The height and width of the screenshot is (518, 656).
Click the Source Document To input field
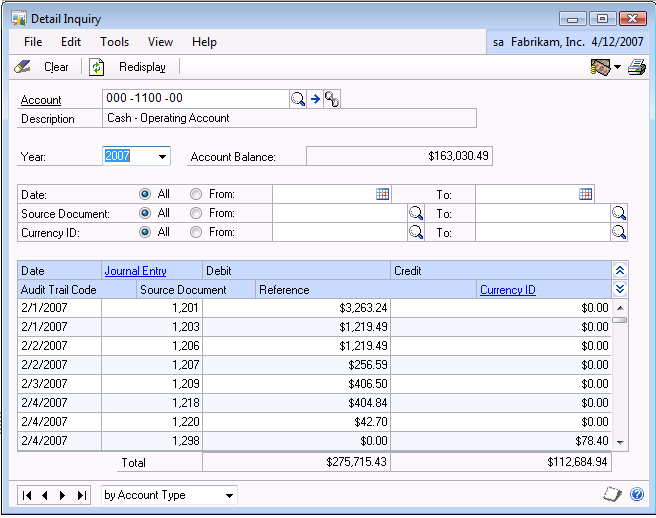click(x=543, y=213)
